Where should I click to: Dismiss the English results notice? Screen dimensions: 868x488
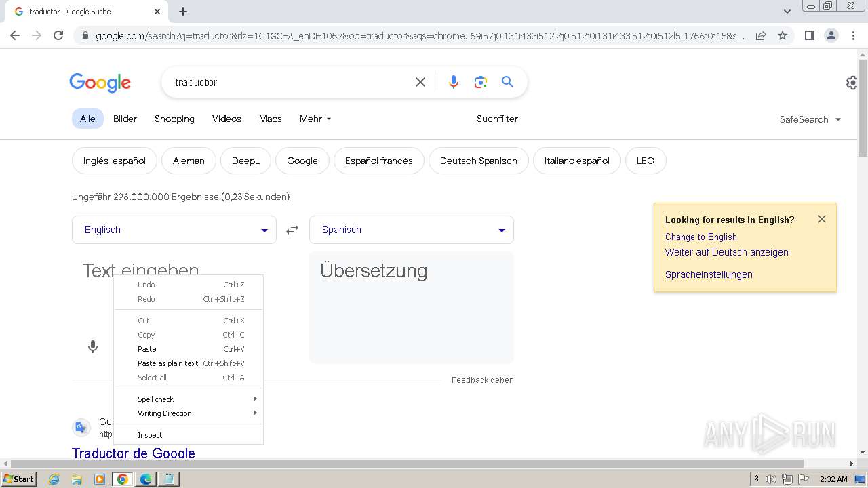tap(822, 219)
